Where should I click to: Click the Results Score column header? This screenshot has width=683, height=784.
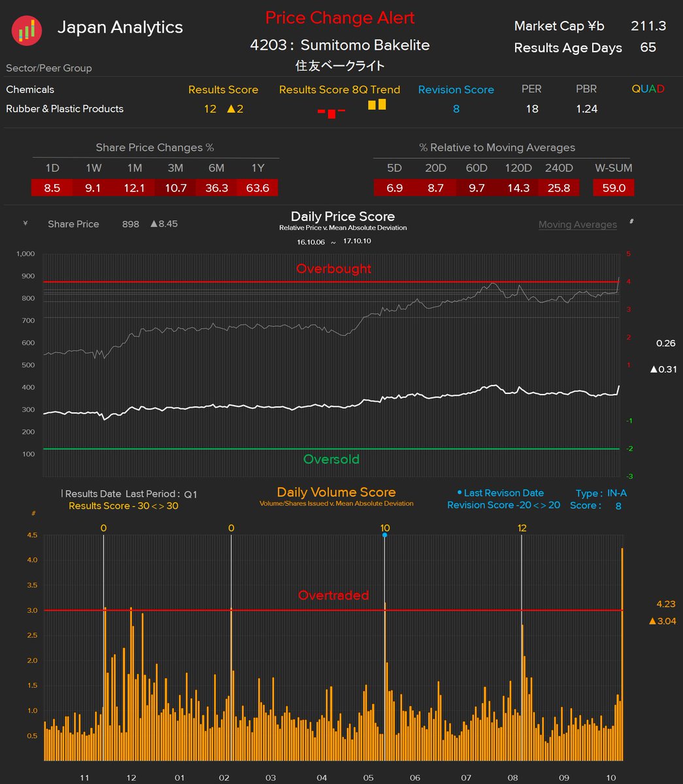click(x=223, y=90)
